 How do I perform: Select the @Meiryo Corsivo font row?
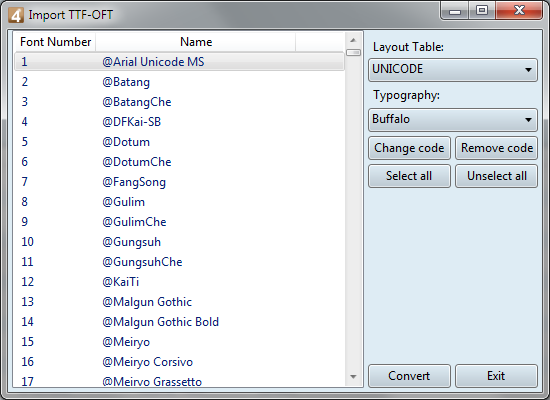click(x=179, y=362)
